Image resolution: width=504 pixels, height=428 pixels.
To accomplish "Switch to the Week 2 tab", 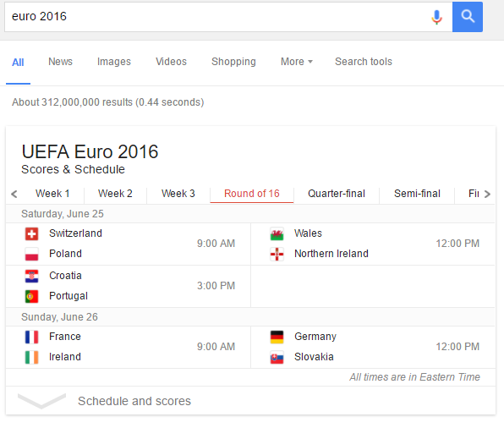I will click(115, 194).
